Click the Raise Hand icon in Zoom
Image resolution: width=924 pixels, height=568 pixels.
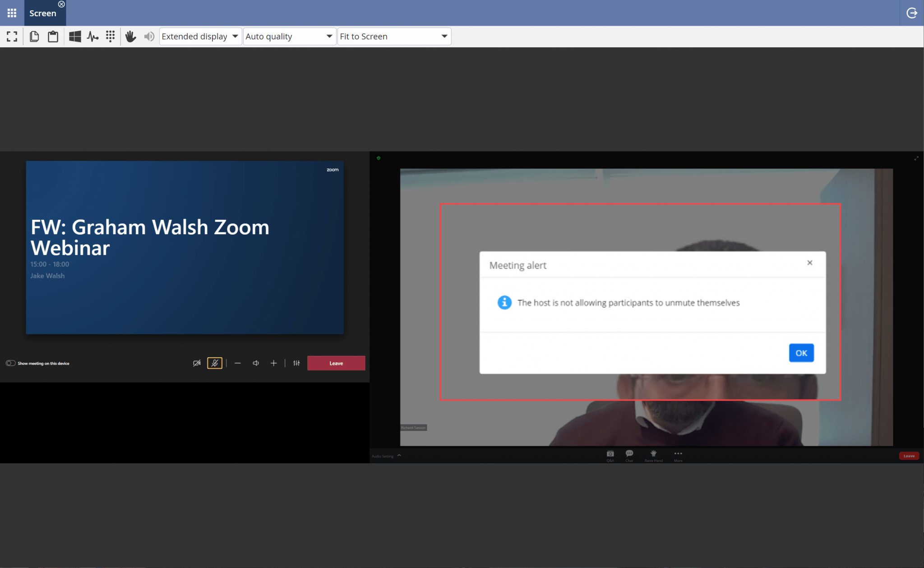653,456
